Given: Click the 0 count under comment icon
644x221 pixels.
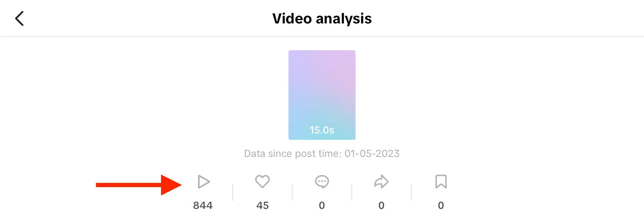Looking at the screenshot, I should click(x=322, y=206).
